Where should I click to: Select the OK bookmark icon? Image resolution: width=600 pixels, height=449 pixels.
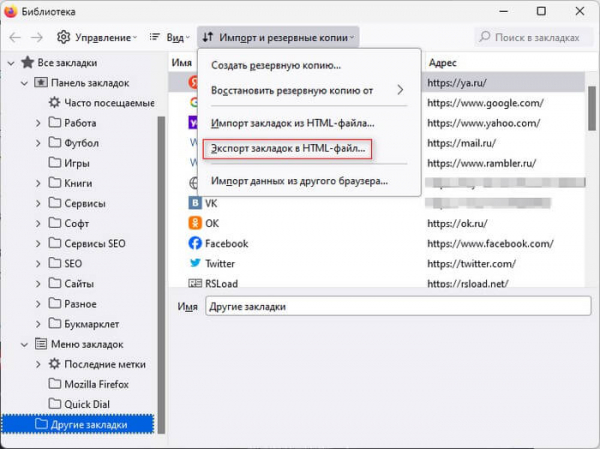(195, 223)
